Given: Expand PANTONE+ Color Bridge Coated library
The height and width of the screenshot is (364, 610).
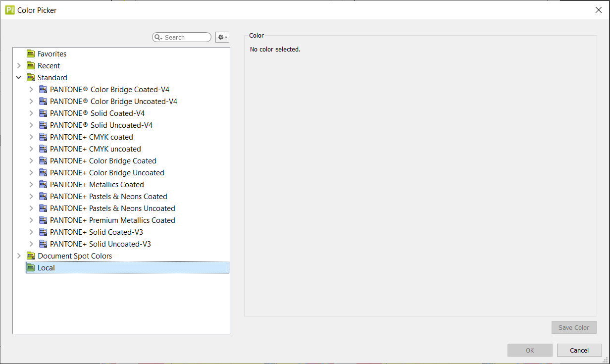Looking at the screenshot, I should click(31, 161).
